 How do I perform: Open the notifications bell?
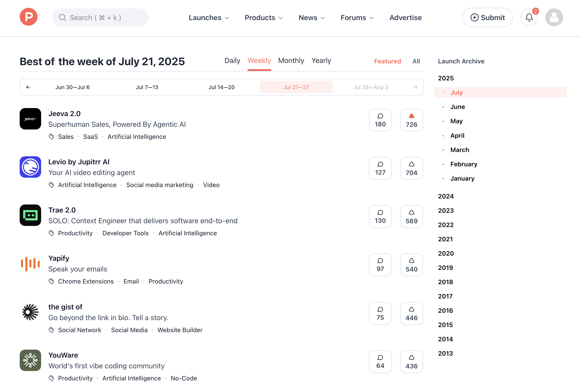pyautogui.click(x=529, y=17)
